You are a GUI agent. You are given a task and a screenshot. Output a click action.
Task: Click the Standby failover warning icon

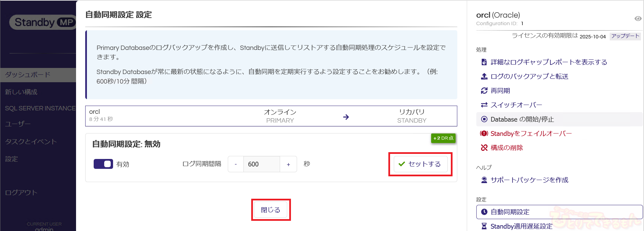tap(484, 134)
